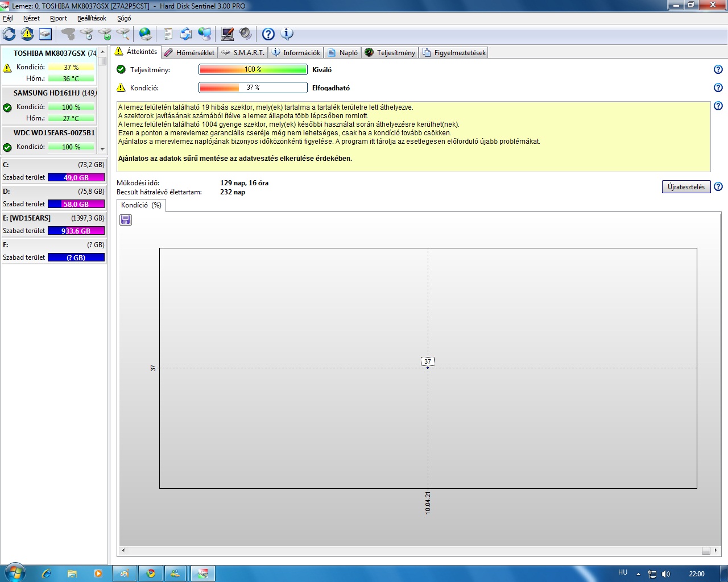
Task: Open the Nézet menu
Action: (31, 18)
